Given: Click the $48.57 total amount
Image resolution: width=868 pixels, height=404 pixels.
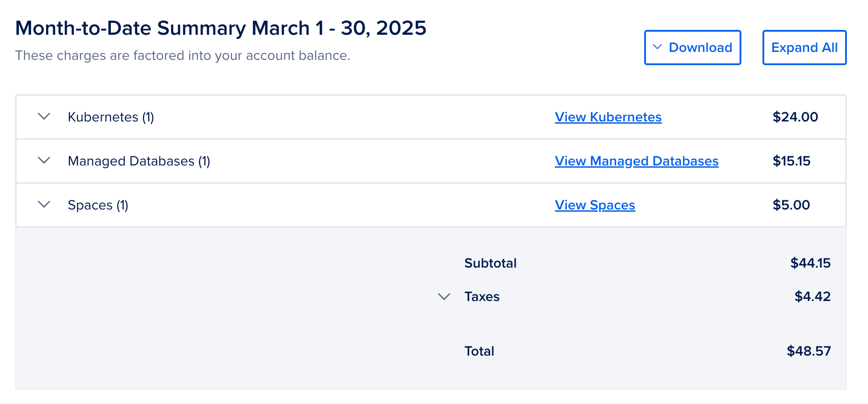Looking at the screenshot, I should click(809, 351).
